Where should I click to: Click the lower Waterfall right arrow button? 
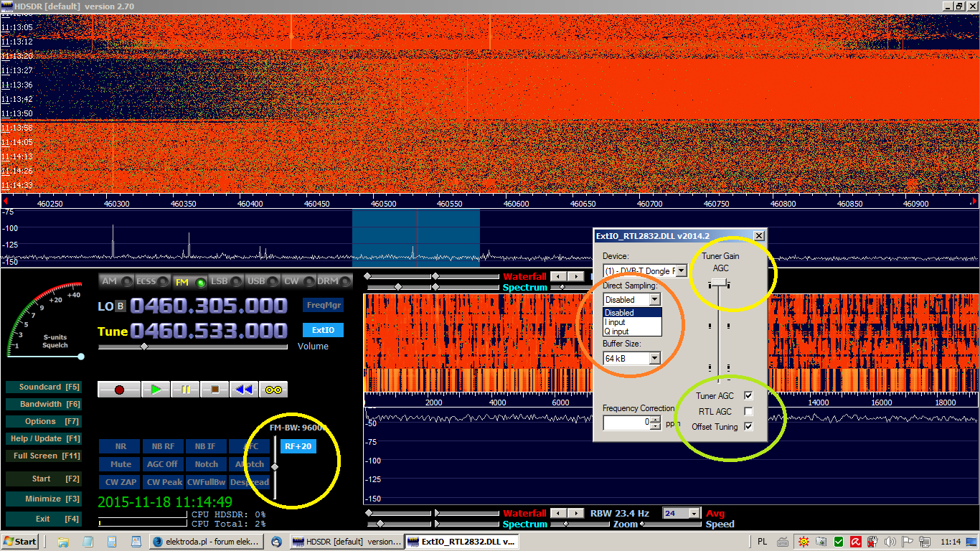(x=575, y=513)
